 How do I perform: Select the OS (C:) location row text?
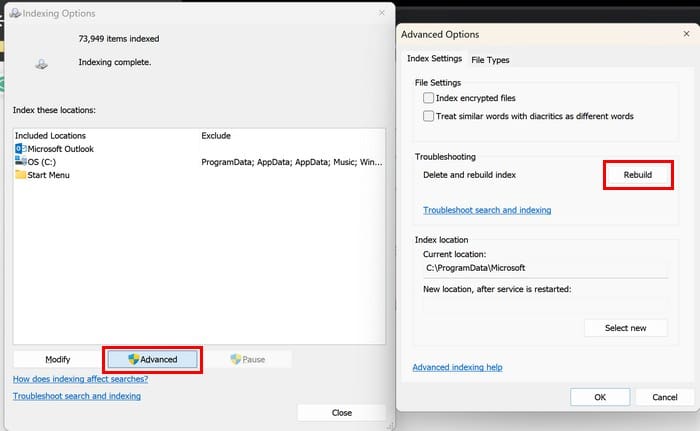coord(42,162)
